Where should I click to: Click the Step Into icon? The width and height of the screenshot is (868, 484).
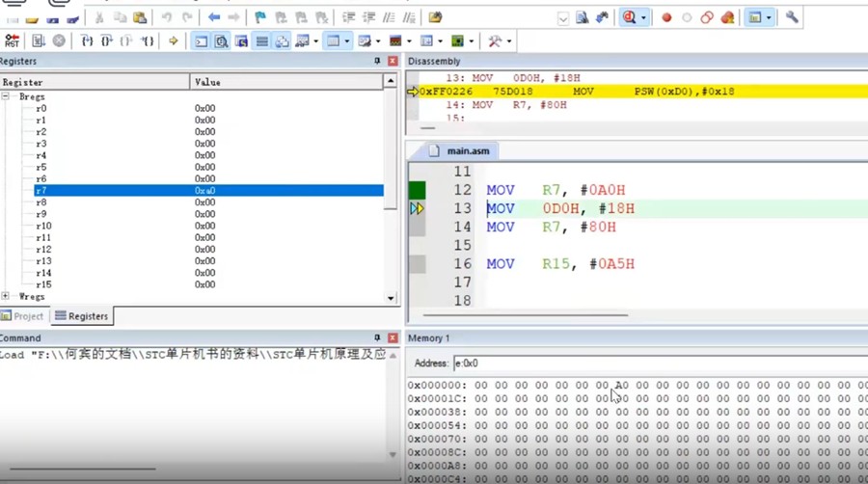click(87, 40)
